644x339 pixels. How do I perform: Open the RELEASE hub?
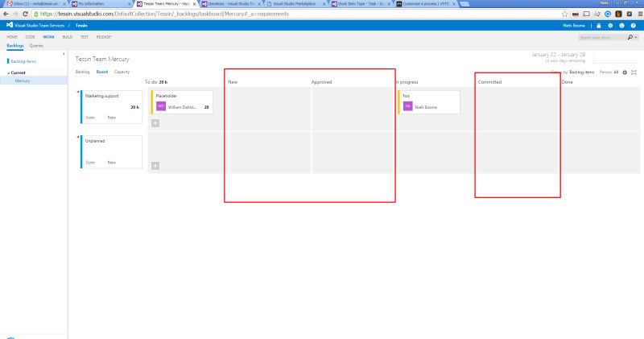click(x=104, y=37)
